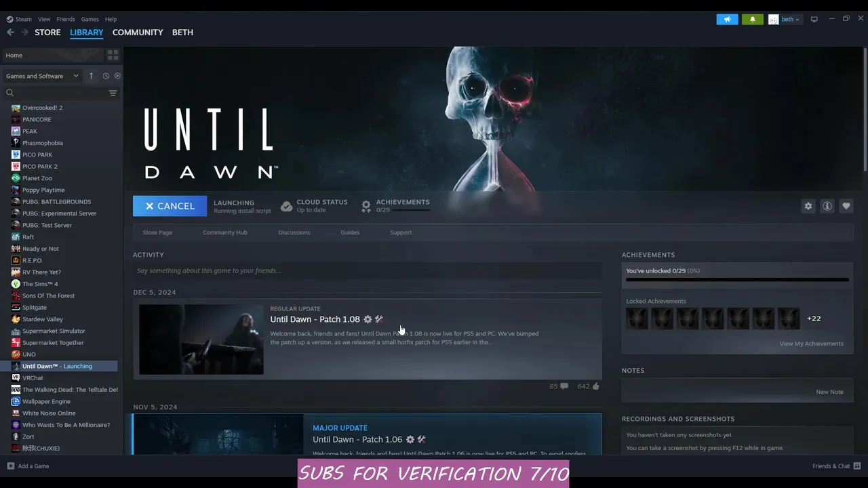
Task: Open the Guides link
Action: [x=350, y=232]
